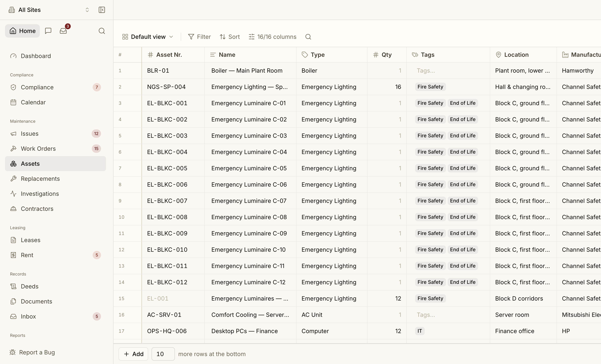The height and width of the screenshot is (364, 601).
Task: Click the Issues badge showing 12
Action: pyautogui.click(x=96, y=134)
